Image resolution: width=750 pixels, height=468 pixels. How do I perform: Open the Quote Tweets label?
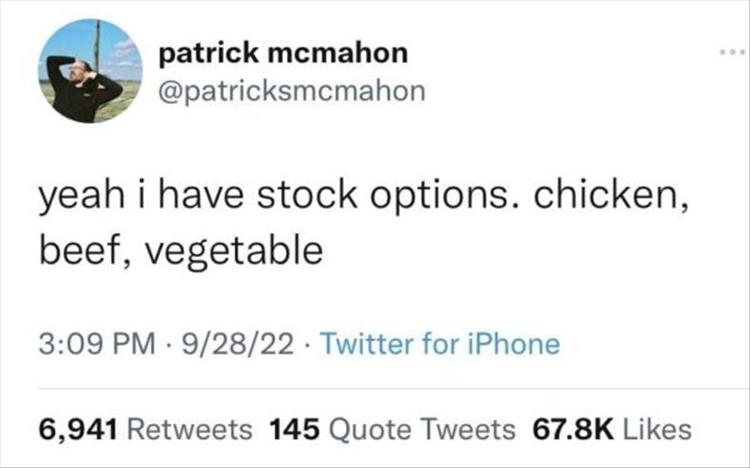pos(424,428)
